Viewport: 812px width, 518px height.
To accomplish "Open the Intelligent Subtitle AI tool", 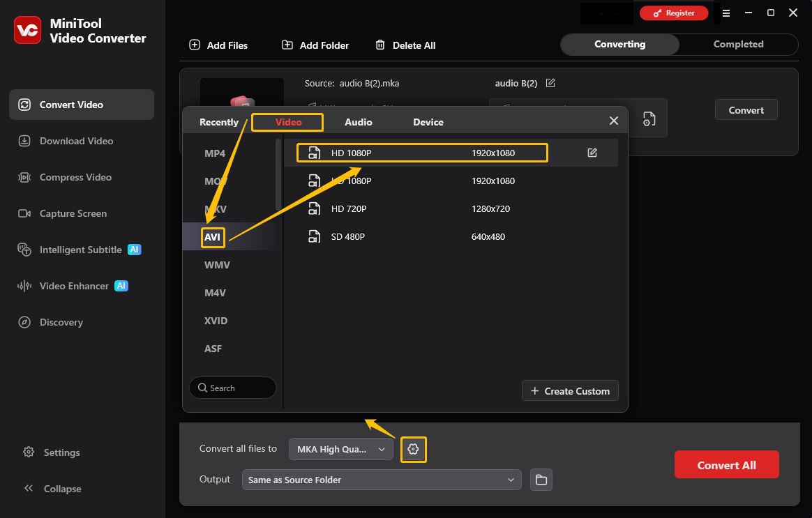I will 82,250.
